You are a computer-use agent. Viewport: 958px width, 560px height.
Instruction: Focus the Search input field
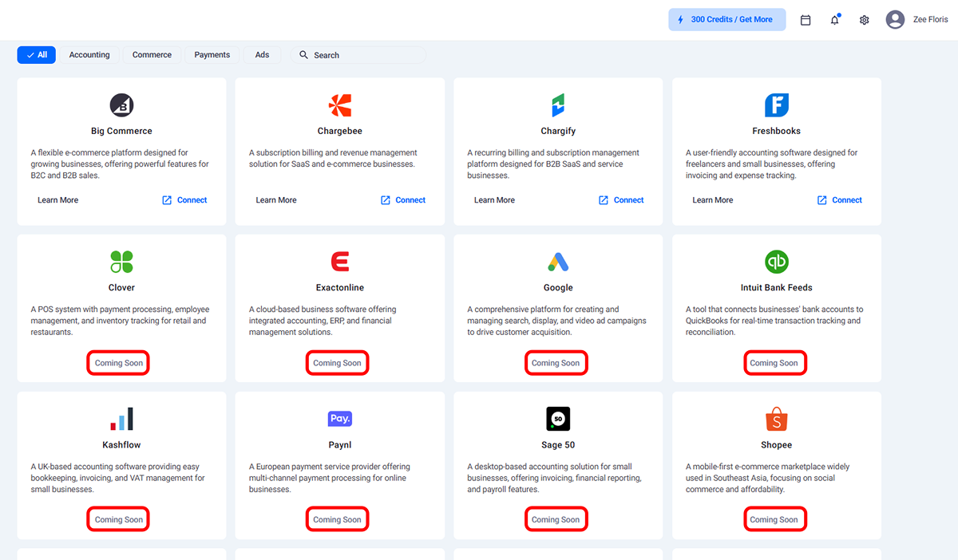(358, 55)
